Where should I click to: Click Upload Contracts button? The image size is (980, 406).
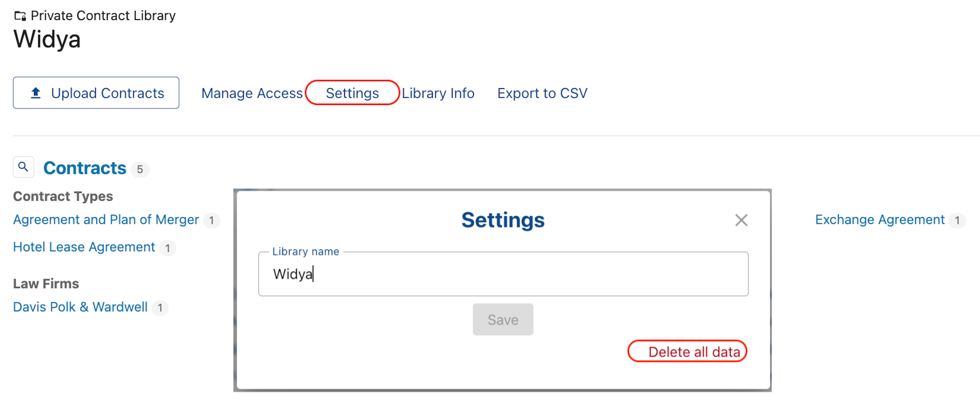pos(96,93)
